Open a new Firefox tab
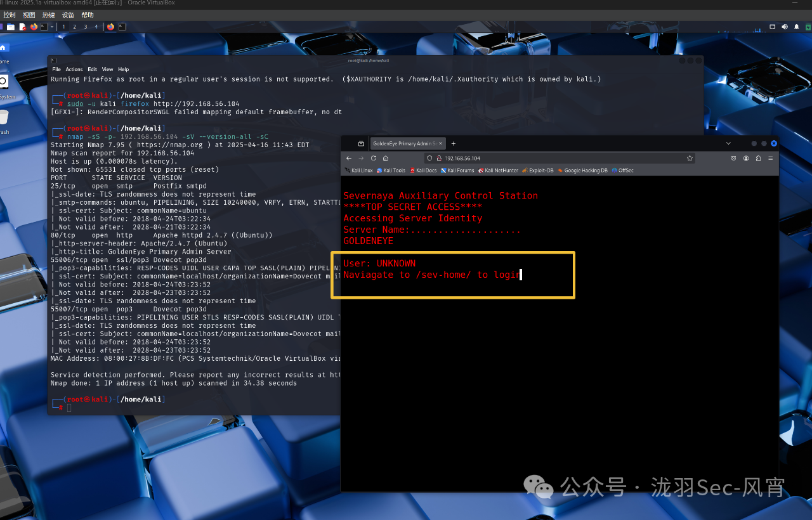The width and height of the screenshot is (812, 520). click(454, 143)
